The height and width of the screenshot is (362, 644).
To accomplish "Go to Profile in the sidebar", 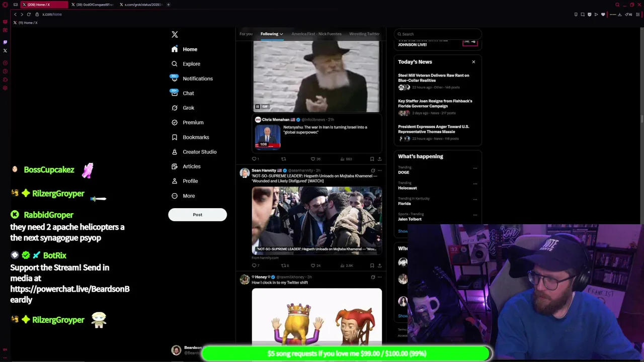I will (x=184, y=181).
